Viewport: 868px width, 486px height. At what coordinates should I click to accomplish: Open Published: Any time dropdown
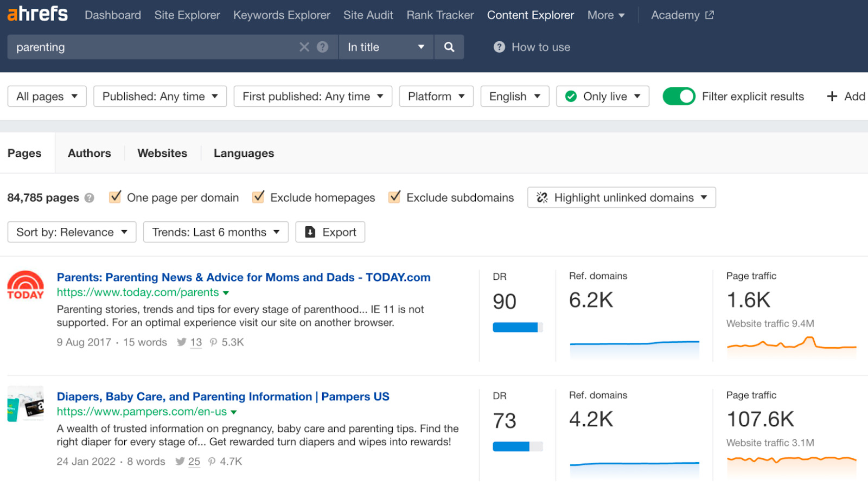pos(160,97)
